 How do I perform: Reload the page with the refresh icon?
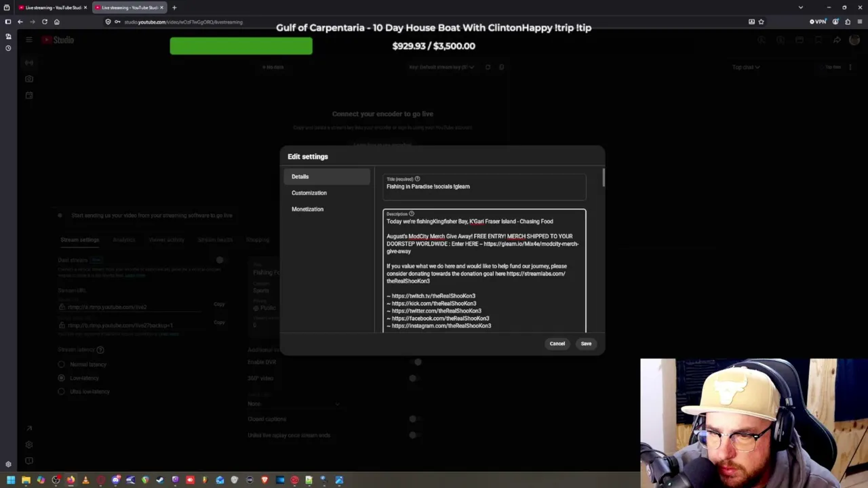point(45,22)
